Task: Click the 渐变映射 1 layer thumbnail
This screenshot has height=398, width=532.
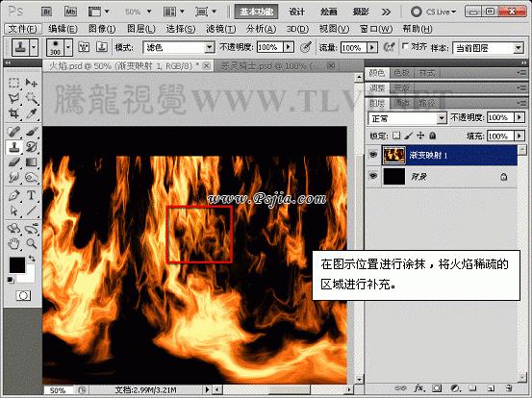Action: [393, 156]
